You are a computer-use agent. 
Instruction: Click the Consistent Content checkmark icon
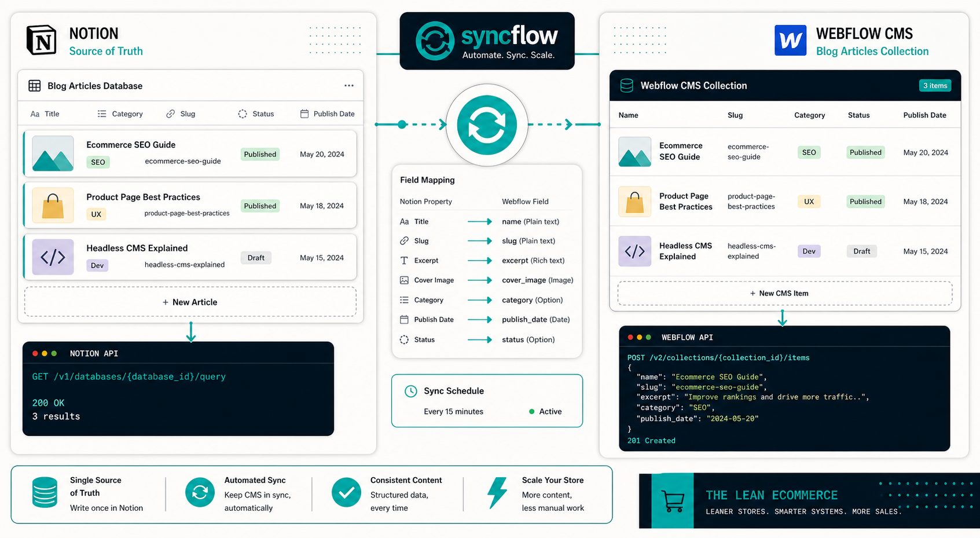(x=346, y=493)
